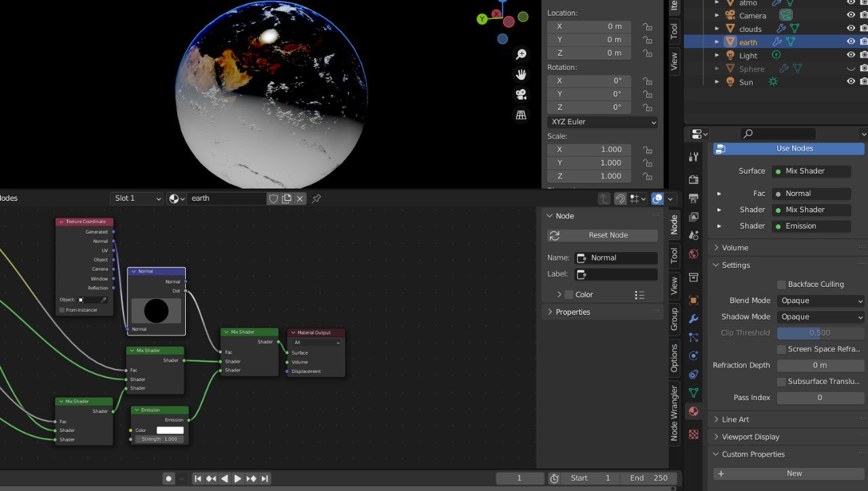Screen dimensions: 868x491
Task: Open the Render properties tab icon
Action: (693, 180)
